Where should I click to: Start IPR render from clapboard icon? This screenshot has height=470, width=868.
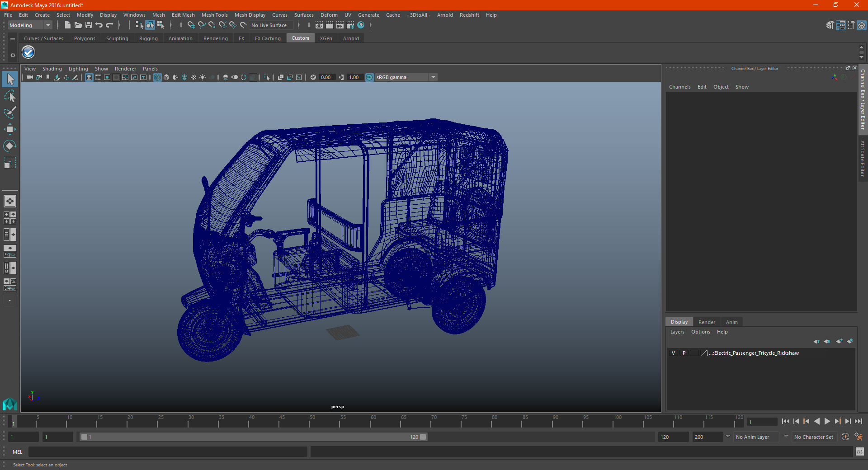(x=340, y=25)
